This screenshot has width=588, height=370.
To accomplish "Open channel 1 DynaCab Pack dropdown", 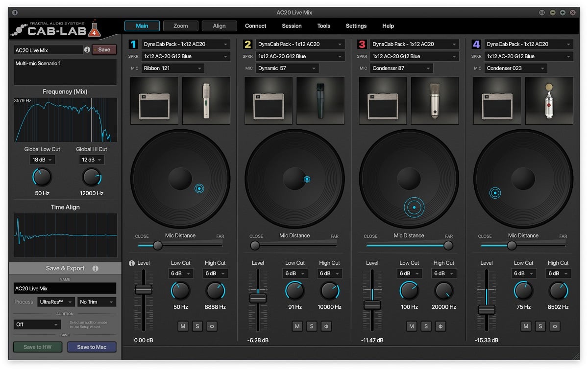I will 186,44.
